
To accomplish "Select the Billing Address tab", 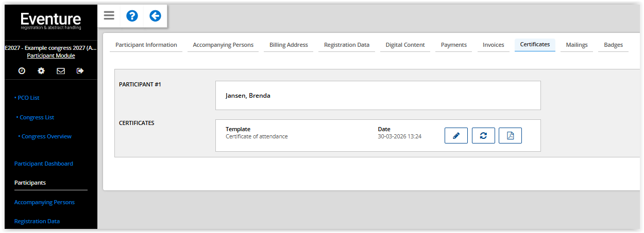I will 289,45.
